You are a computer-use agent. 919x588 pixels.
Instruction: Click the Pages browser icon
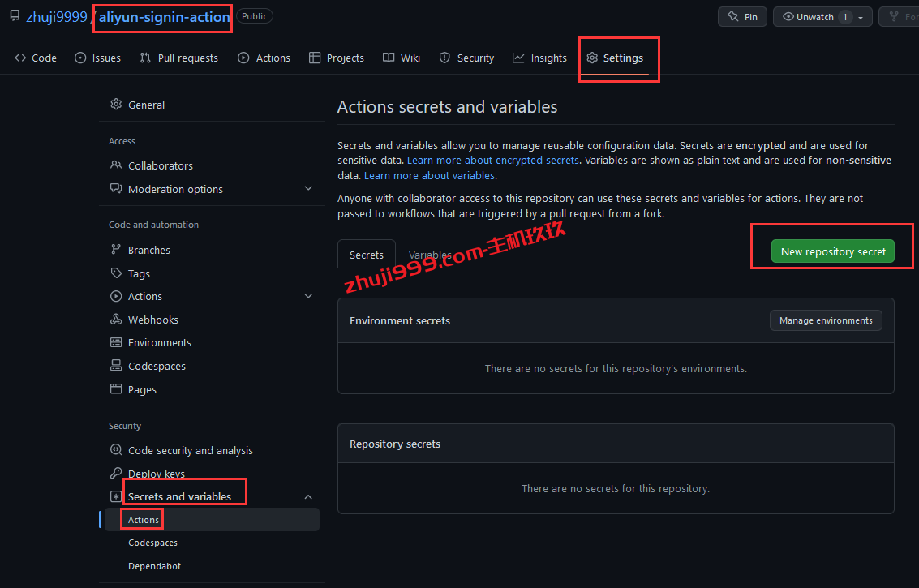pos(116,388)
